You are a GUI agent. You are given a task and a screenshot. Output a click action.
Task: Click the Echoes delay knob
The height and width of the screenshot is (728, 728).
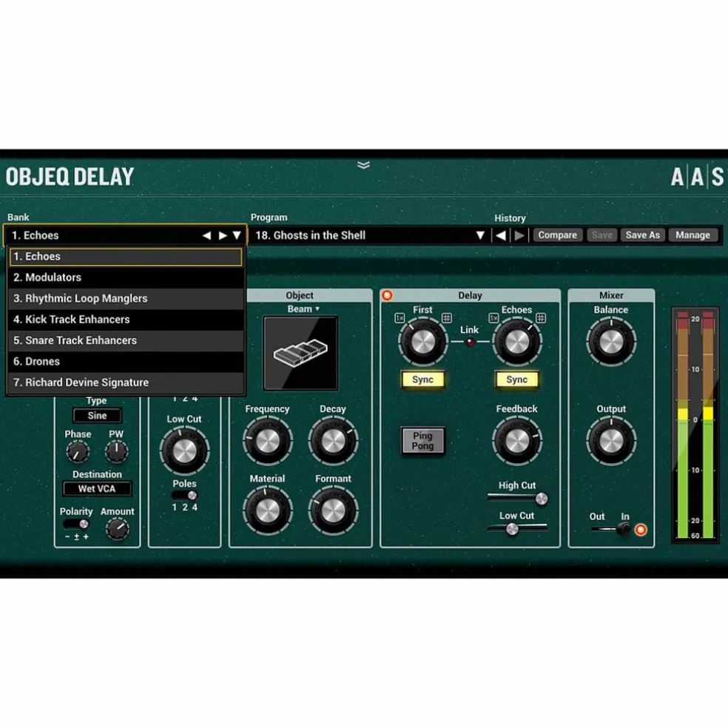[x=516, y=343]
